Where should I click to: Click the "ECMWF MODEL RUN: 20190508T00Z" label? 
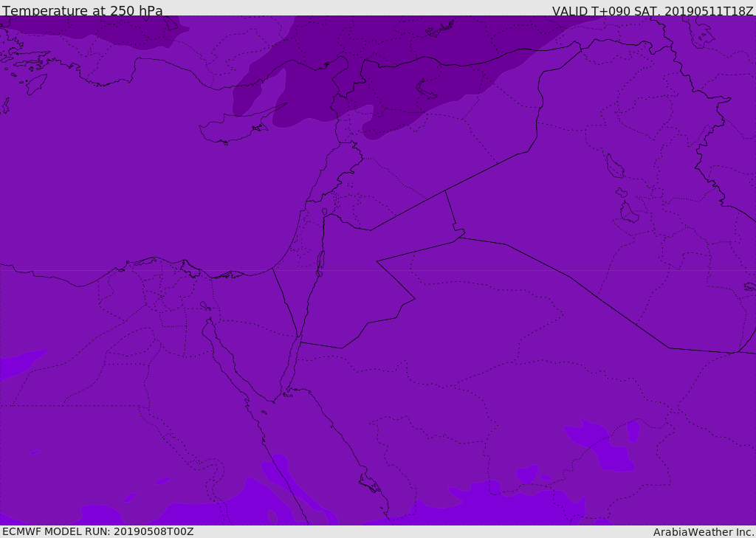(x=98, y=531)
